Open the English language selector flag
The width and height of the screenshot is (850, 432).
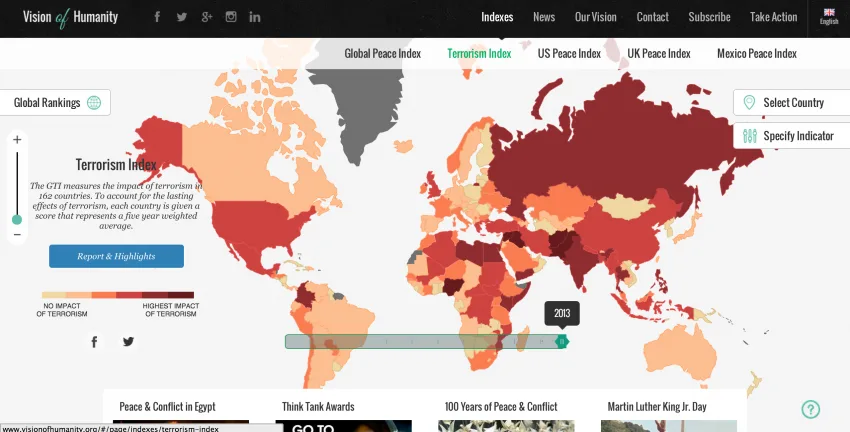829,17
